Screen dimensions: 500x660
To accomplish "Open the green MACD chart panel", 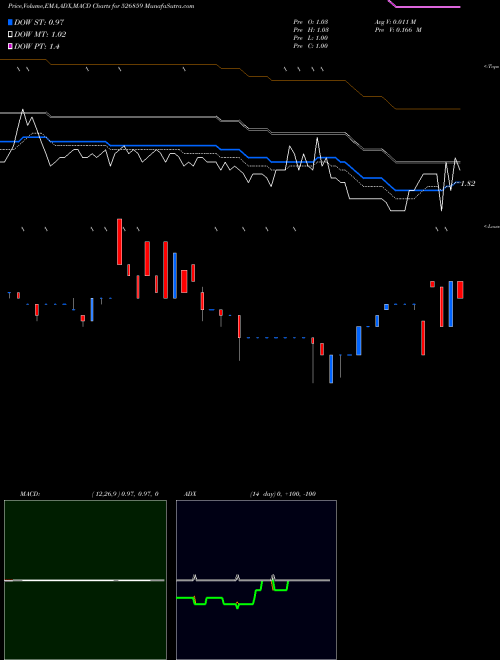I will (85, 580).
